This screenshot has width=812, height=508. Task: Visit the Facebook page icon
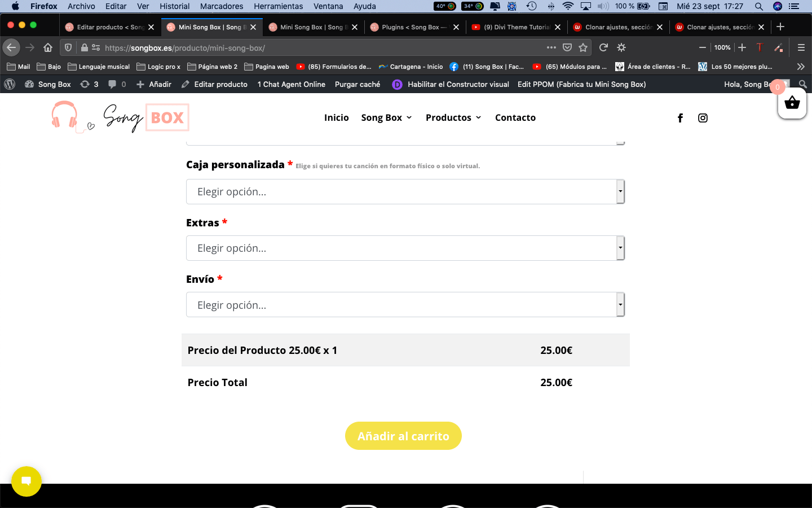pos(680,118)
